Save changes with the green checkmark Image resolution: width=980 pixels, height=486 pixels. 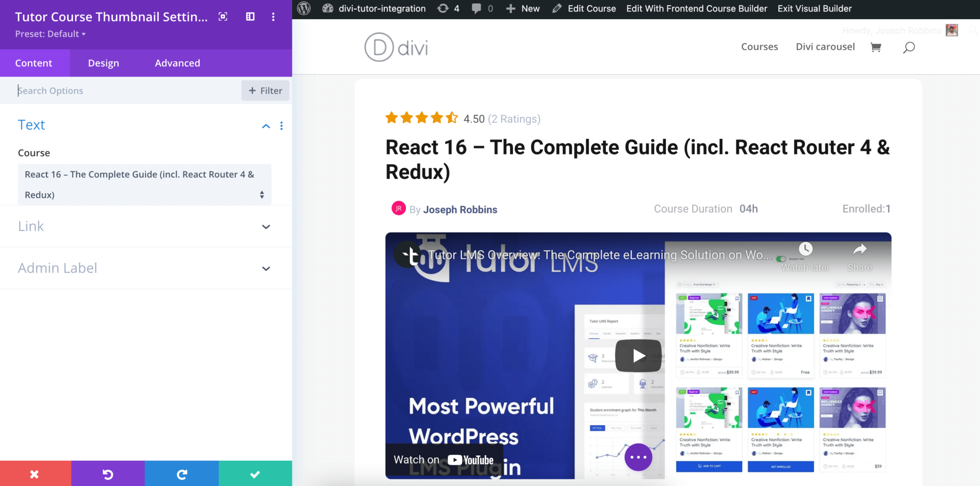255,474
